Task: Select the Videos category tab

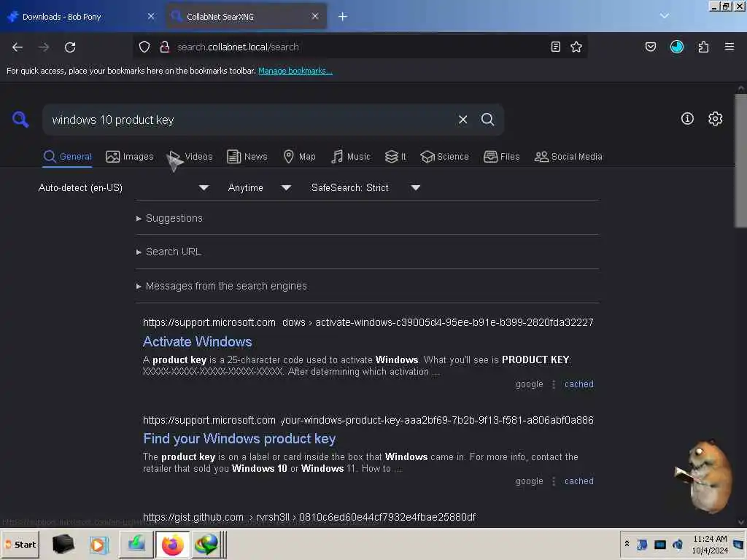Action: pos(190,157)
